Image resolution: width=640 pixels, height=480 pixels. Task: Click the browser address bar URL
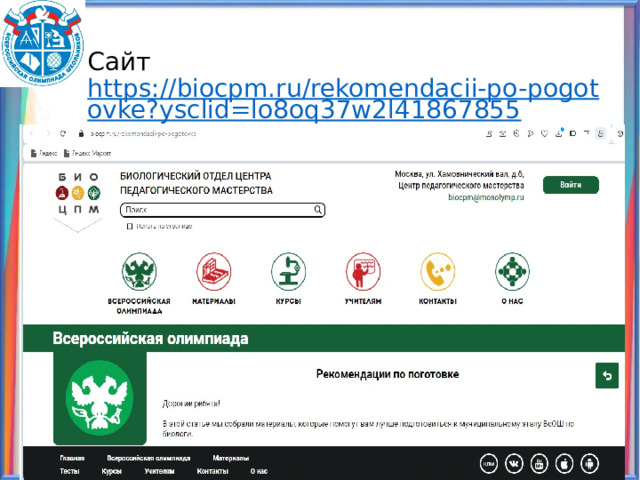(x=143, y=133)
